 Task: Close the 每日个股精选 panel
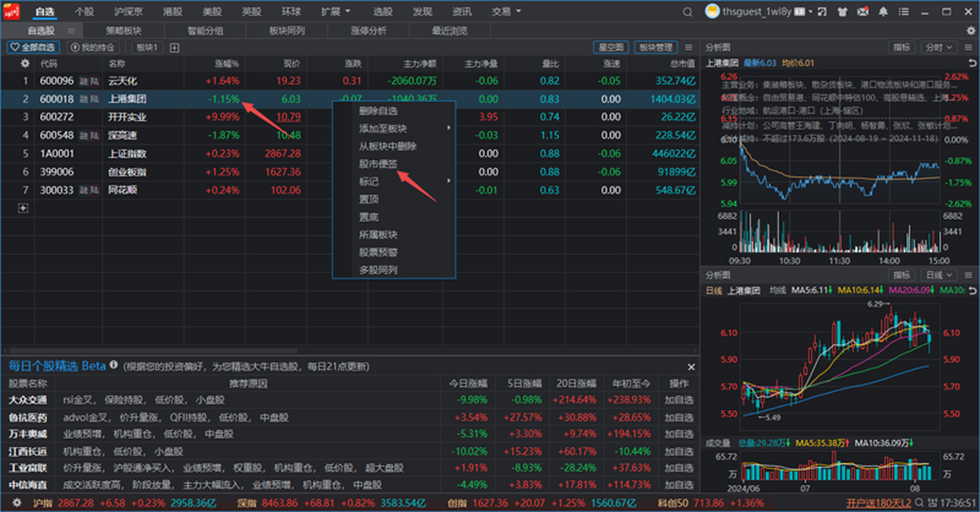691,367
